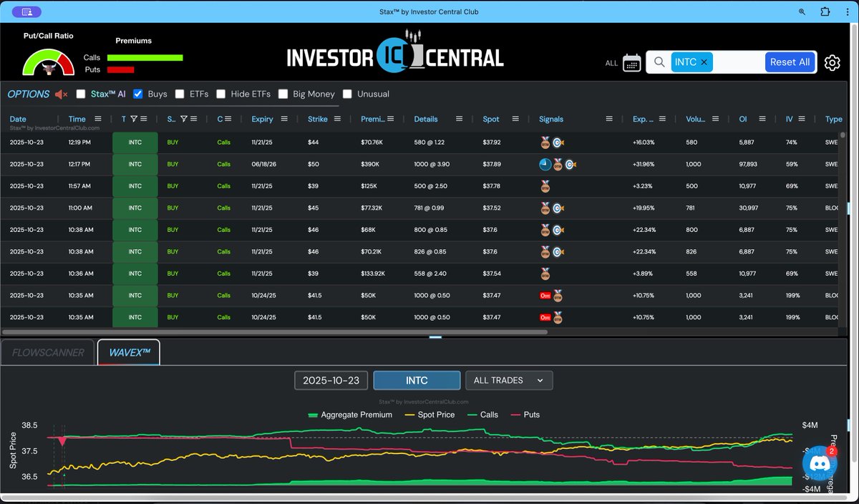
Task: Click the $390K premium cell
Action: 372,164
